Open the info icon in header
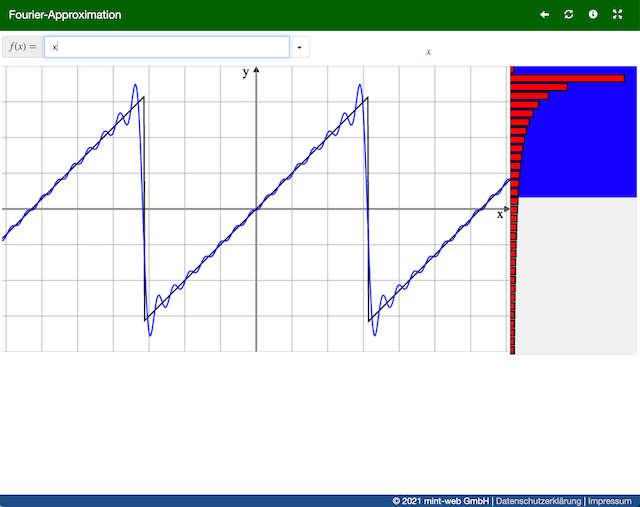 (593, 14)
